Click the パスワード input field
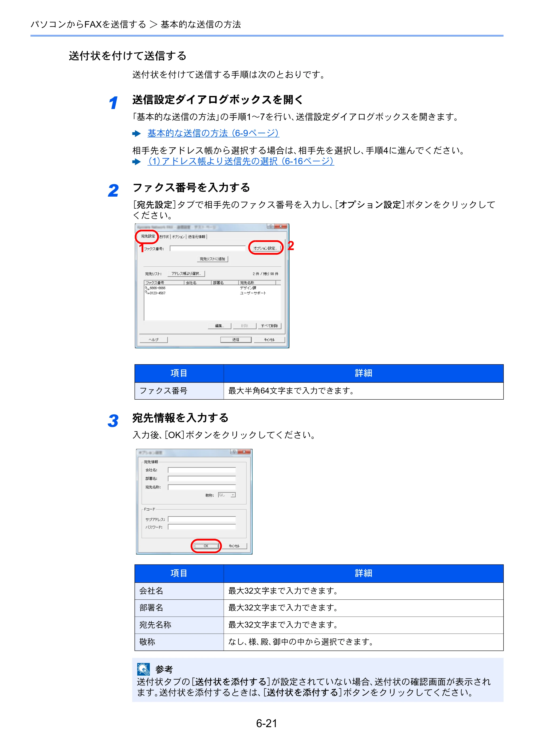 click(202, 527)
